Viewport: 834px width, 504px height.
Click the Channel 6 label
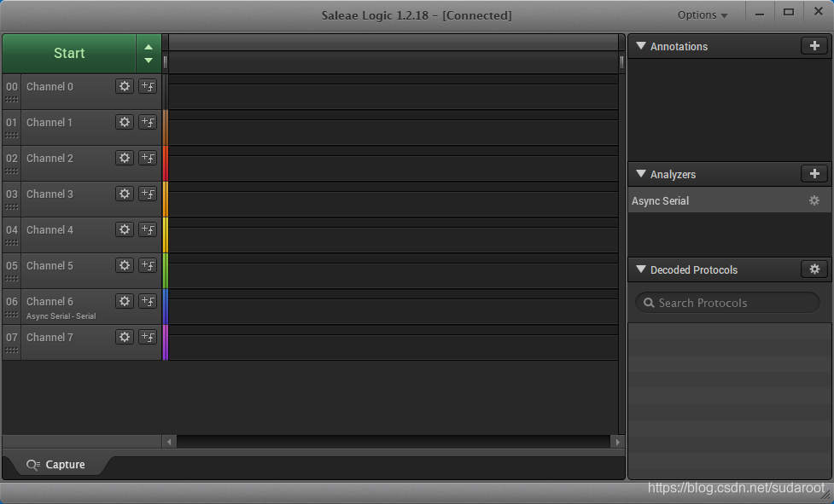tap(50, 301)
